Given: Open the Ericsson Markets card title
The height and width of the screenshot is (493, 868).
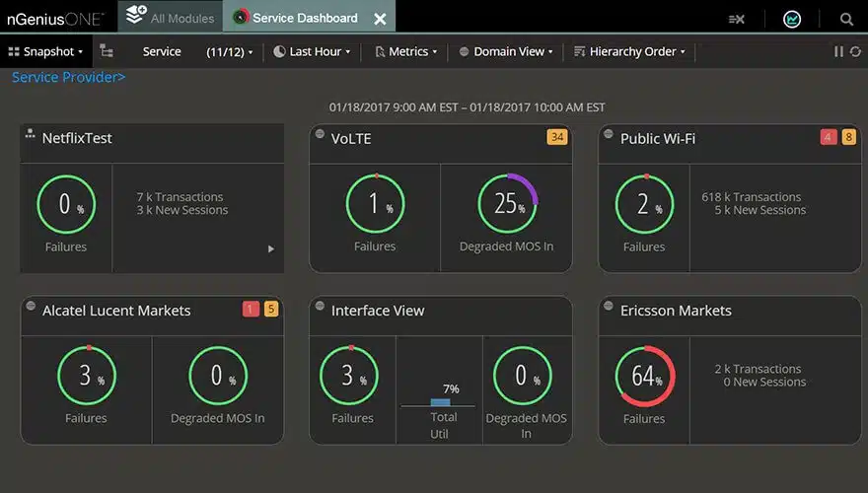Looking at the screenshot, I should [x=676, y=311].
